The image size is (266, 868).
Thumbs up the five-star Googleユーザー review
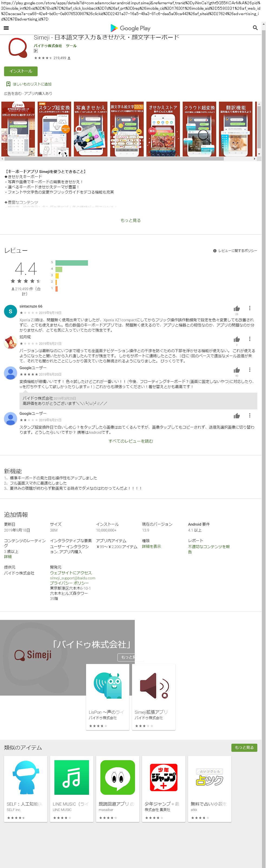tap(237, 370)
